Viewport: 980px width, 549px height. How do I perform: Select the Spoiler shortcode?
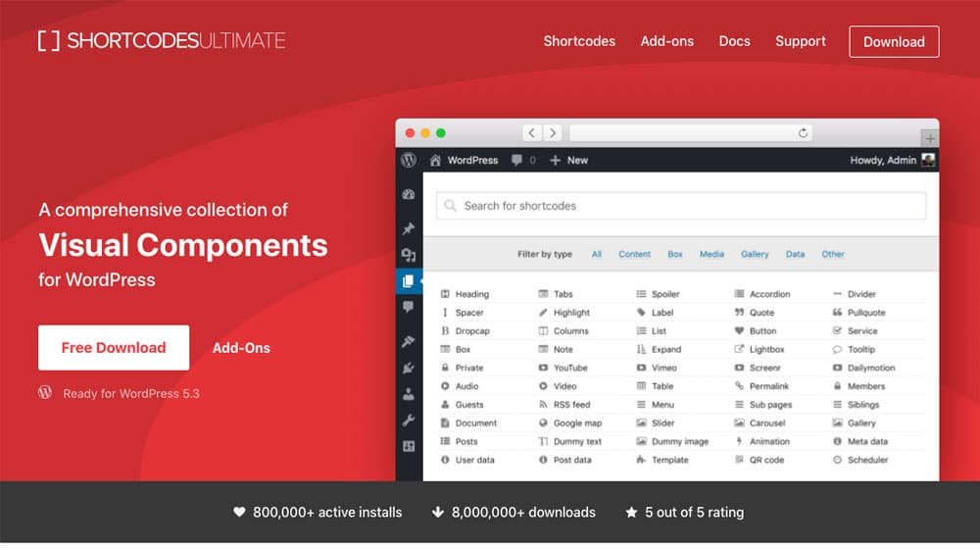point(658,294)
